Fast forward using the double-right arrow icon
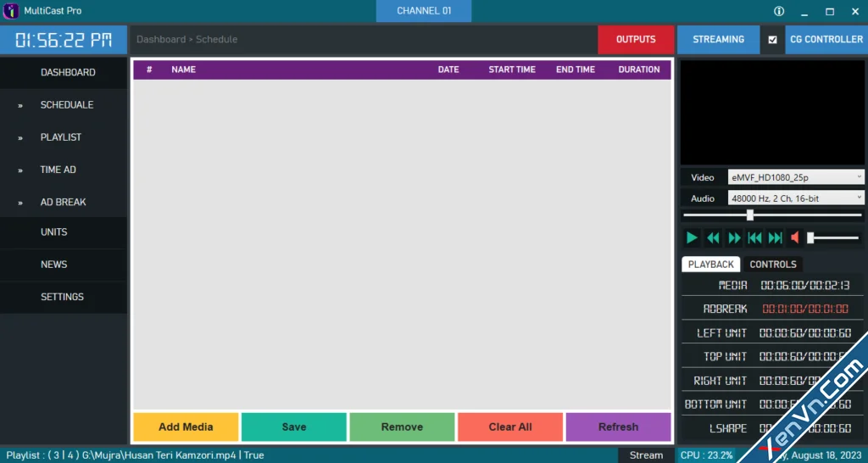This screenshot has width=868, height=463. tap(734, 238)
